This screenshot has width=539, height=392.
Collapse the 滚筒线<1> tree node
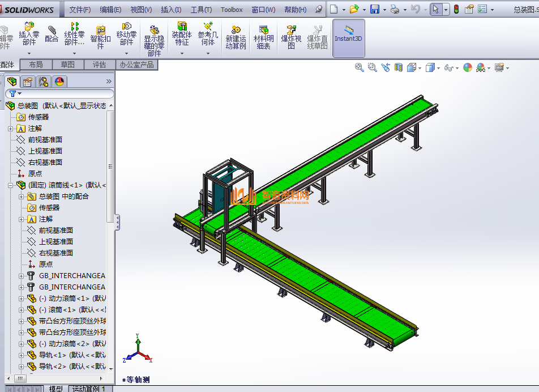pyautogui.click(x=11, y=185)
